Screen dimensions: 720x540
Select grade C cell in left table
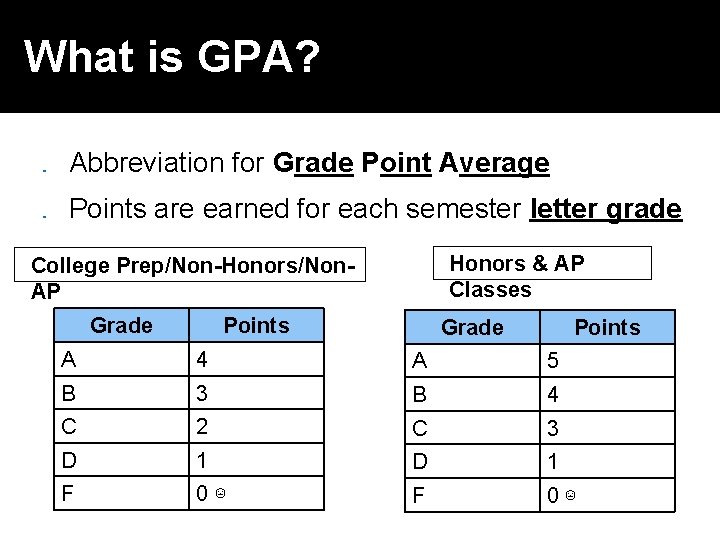(x=121, y=426)
